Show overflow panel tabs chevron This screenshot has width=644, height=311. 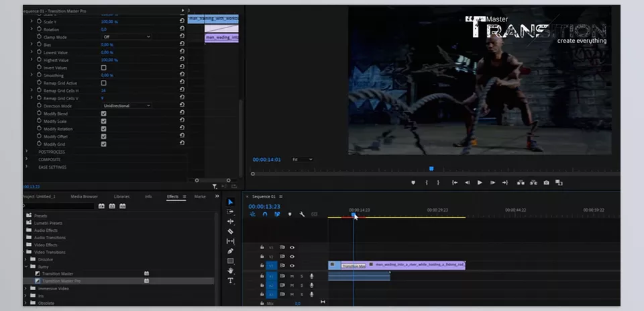217,196
